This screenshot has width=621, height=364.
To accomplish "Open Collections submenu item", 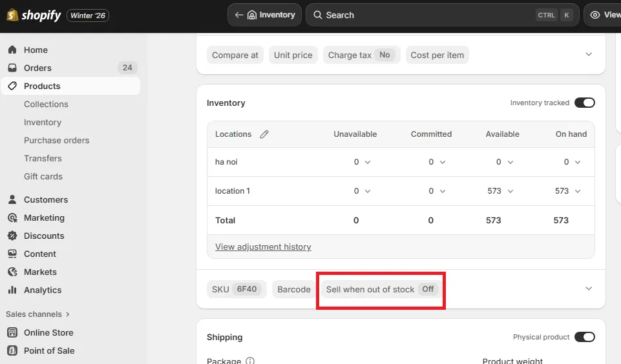I will point(46,104).
